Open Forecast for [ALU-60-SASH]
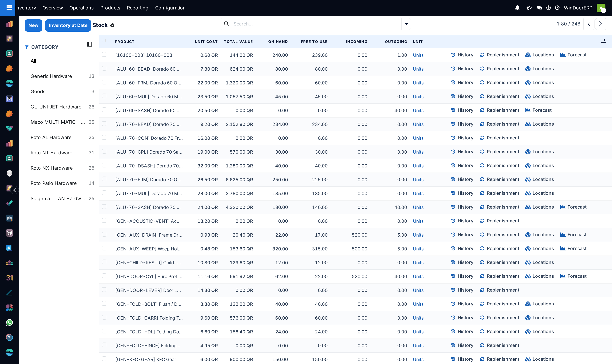The width and height of the screenshot is (612, 364). [x=538, y=110]
